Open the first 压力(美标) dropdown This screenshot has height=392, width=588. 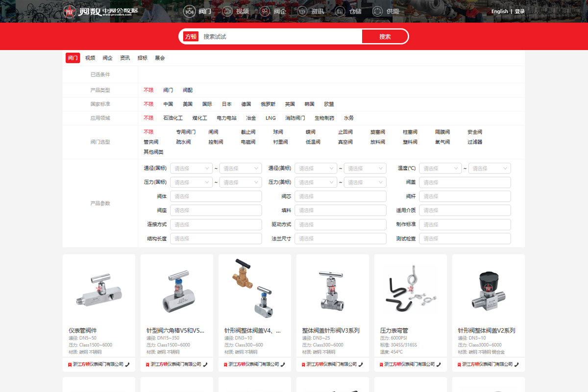tap(316, 182)
